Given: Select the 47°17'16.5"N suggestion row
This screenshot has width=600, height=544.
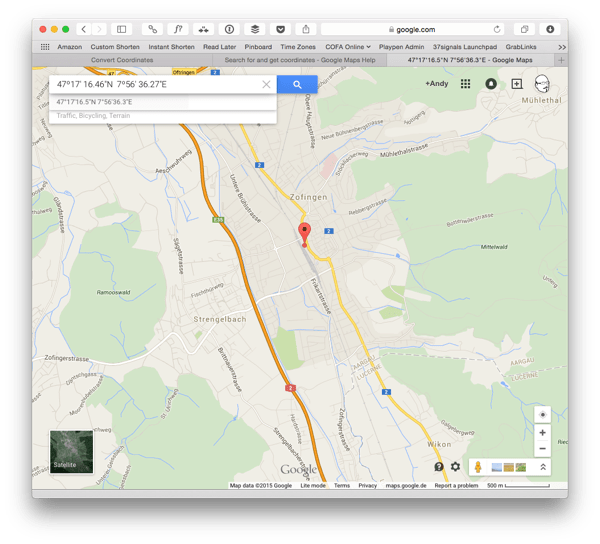Looking at the screenshot, I should click(163, 102).
